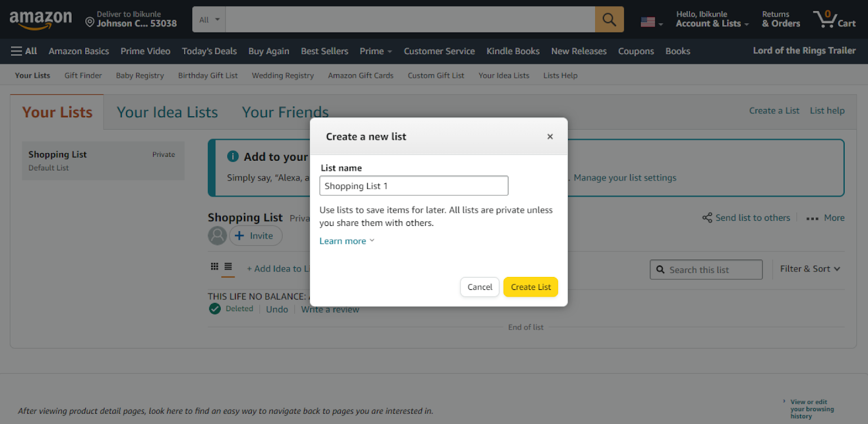Open the All hamburger menu
Screen dimensions: 868x424
(24, 51)
